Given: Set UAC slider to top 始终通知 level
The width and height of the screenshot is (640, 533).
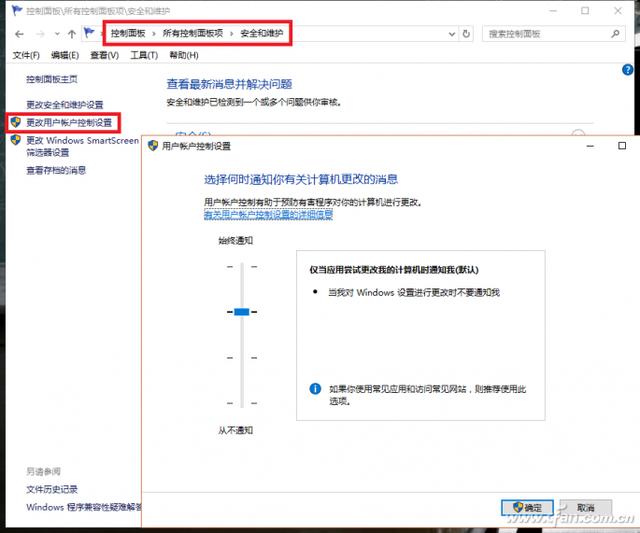Looking at the screenshot, I should 242,266.
